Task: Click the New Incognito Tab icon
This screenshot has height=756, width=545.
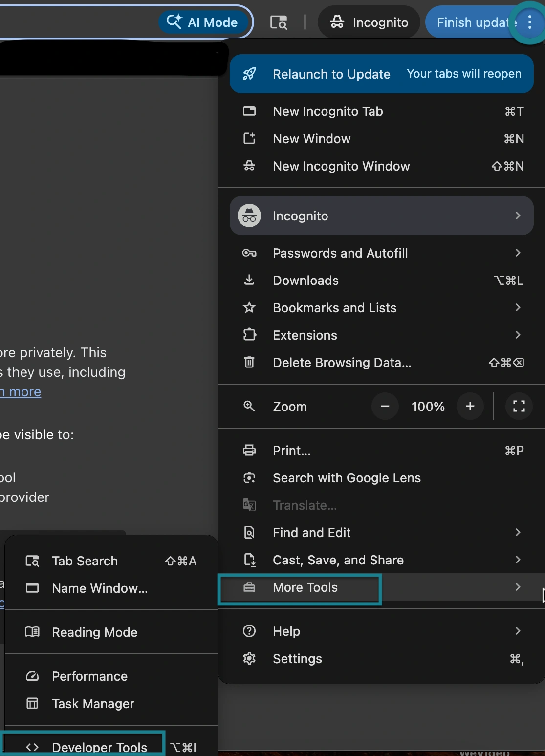Action: tap(249, 111)
